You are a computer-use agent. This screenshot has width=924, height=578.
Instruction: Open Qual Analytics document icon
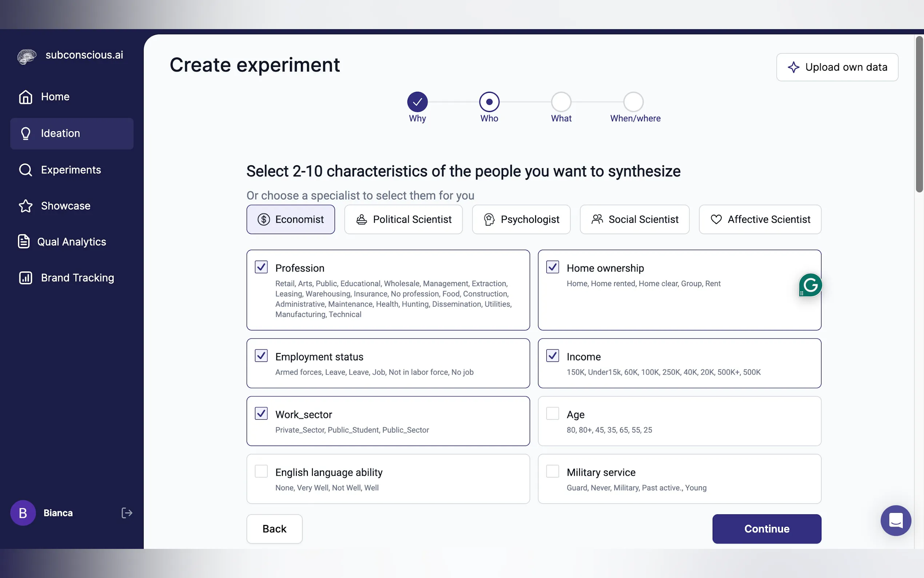(24, 242)
